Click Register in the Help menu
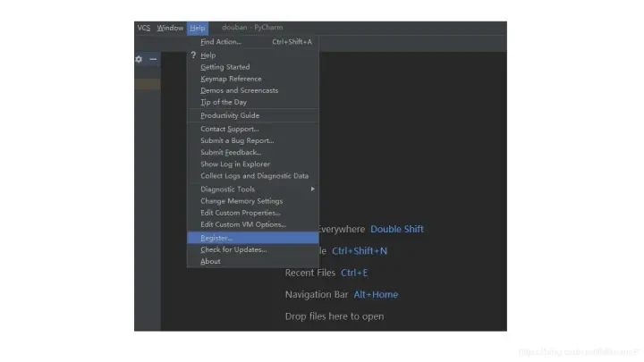This screenshot has height=362, width=644. coord(216,238)
